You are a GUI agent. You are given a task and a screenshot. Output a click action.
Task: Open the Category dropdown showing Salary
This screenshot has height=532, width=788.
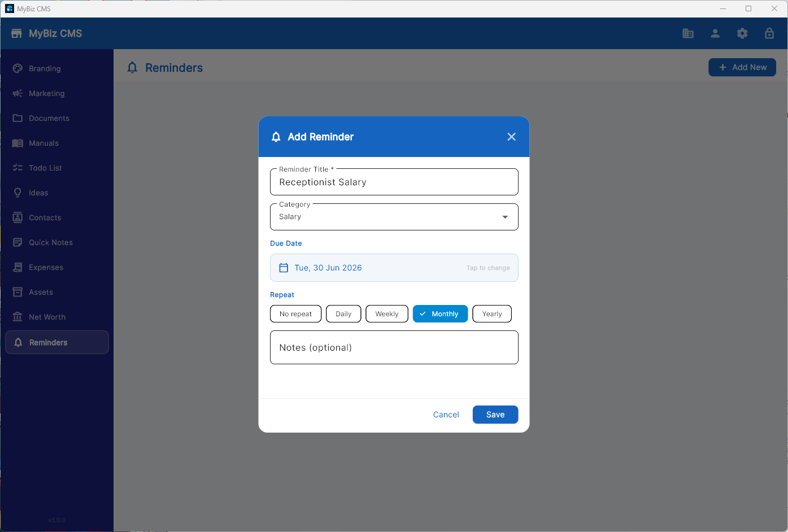394,217
